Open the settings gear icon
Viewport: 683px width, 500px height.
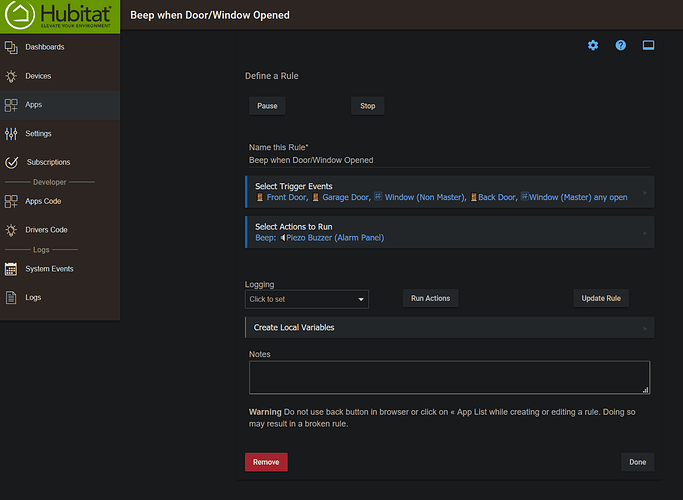(x=593, y=46)
